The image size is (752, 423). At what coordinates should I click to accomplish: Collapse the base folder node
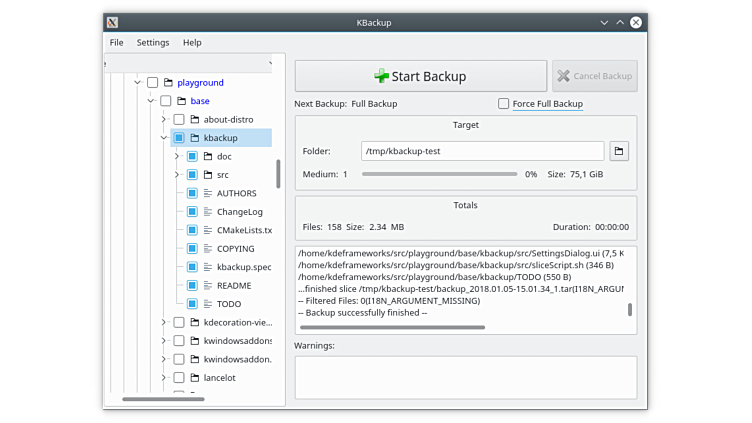(x=150, y=101)
